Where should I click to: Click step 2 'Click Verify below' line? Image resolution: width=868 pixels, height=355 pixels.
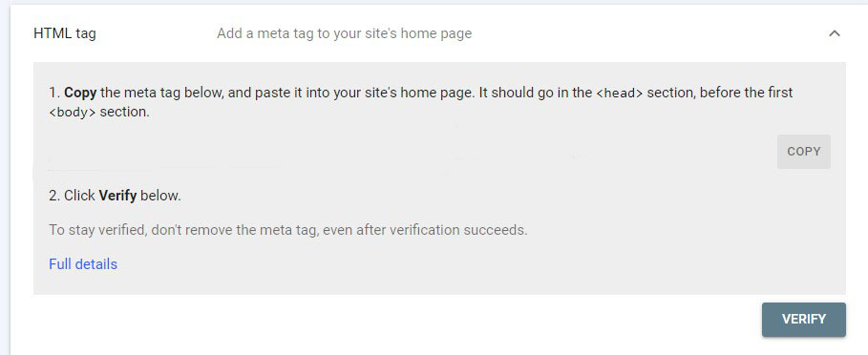115,196
